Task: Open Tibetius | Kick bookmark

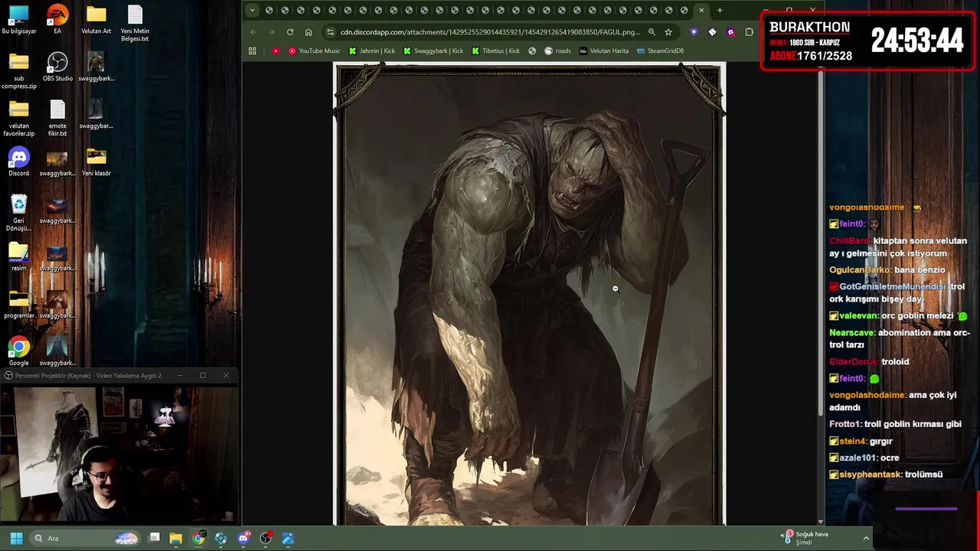Action: click(x=496, y=51)
